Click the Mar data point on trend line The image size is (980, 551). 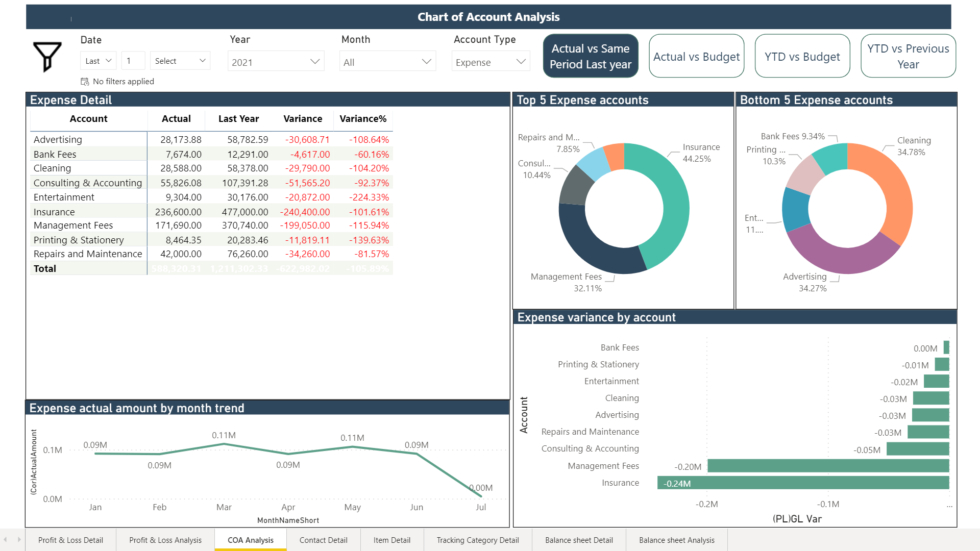pyautogui.click(x=224, y=444)
